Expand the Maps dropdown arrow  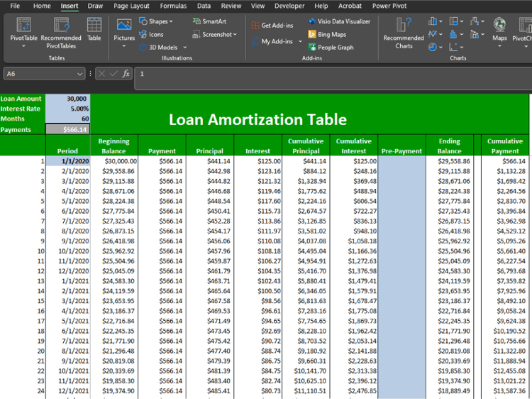pos(499,46)
